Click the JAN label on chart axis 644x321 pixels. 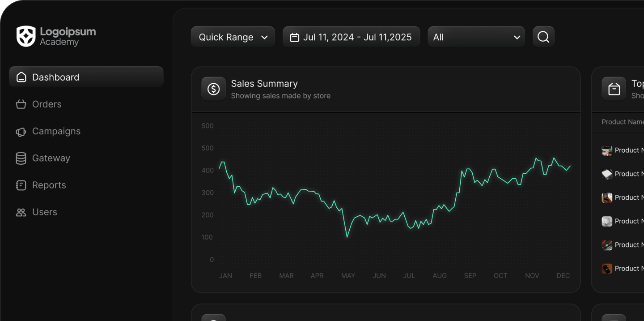(x=226, y=276)
